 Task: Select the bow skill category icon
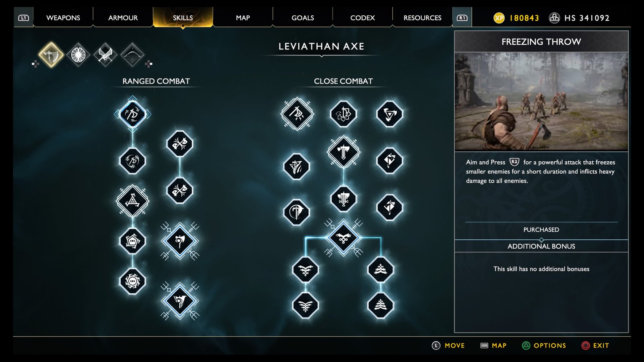(x=132, y=55)
